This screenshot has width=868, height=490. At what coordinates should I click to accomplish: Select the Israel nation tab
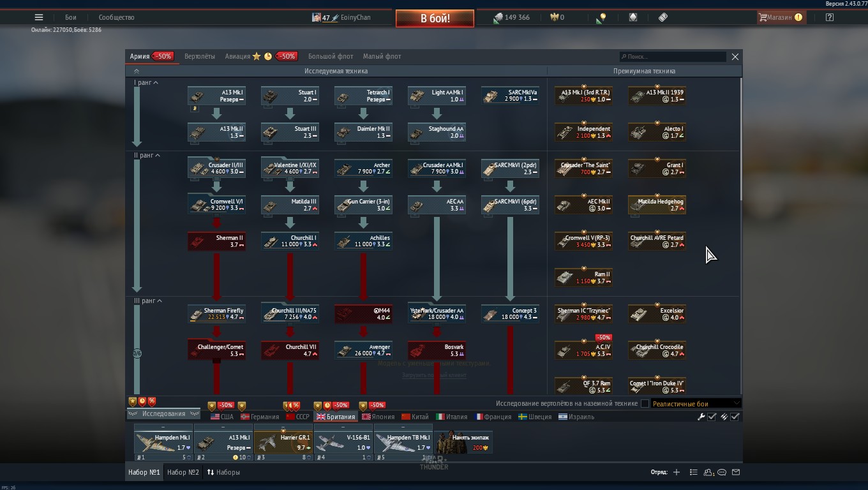pyautogui.click(x=576, y=417)
